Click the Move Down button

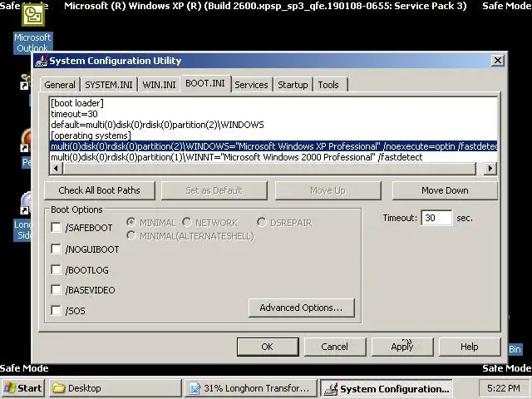(445, 190)
